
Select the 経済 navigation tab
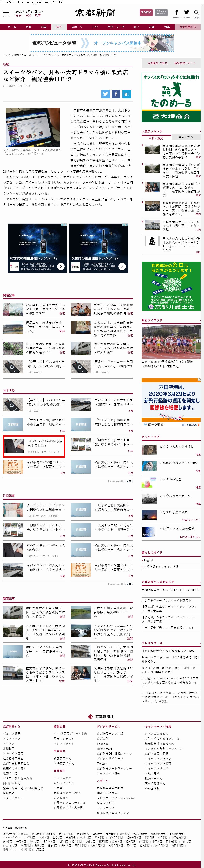152,27
